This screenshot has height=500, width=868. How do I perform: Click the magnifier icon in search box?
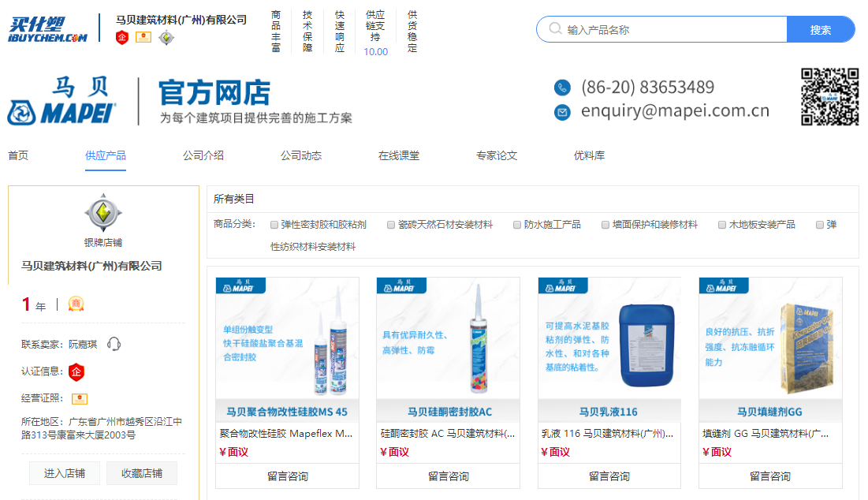555,29
